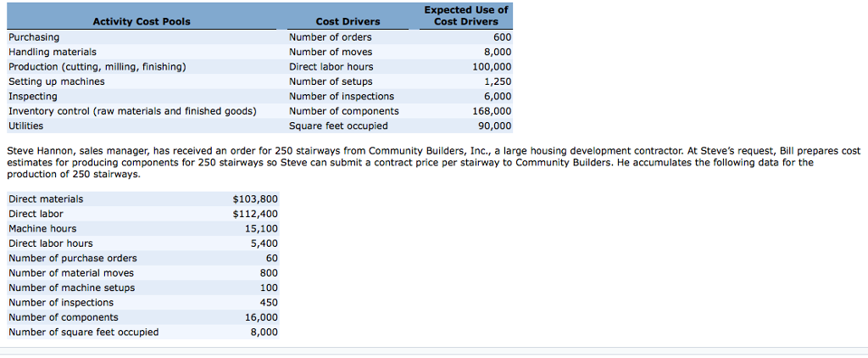Click 'Inventory control (raw materials and finished goods)'
The height and width of the screenshot is (358, 868).
tap(132, 111)
